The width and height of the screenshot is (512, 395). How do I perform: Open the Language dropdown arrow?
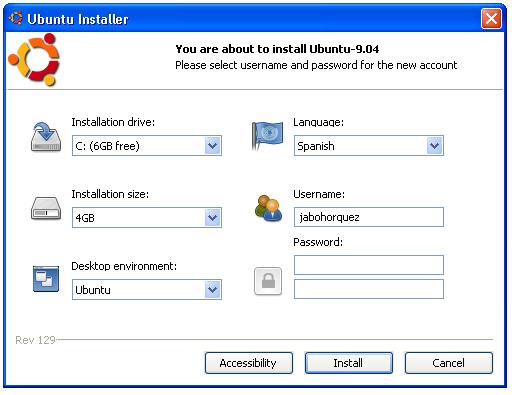click(435, 146)
